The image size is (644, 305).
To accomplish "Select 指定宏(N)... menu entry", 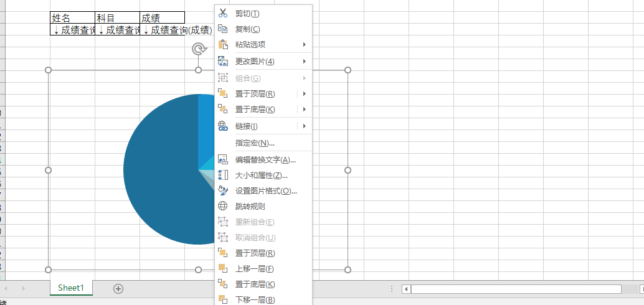I will tap(255, 143).
